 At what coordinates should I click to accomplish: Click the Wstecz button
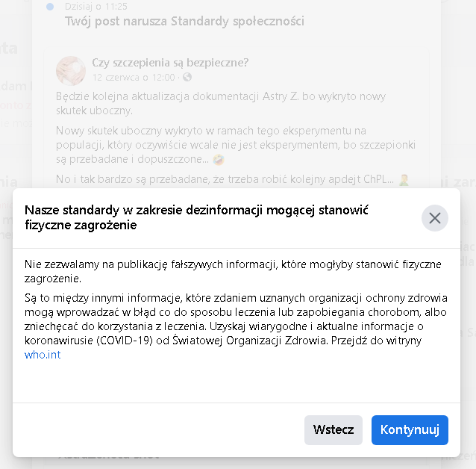[x=333, y=430]
